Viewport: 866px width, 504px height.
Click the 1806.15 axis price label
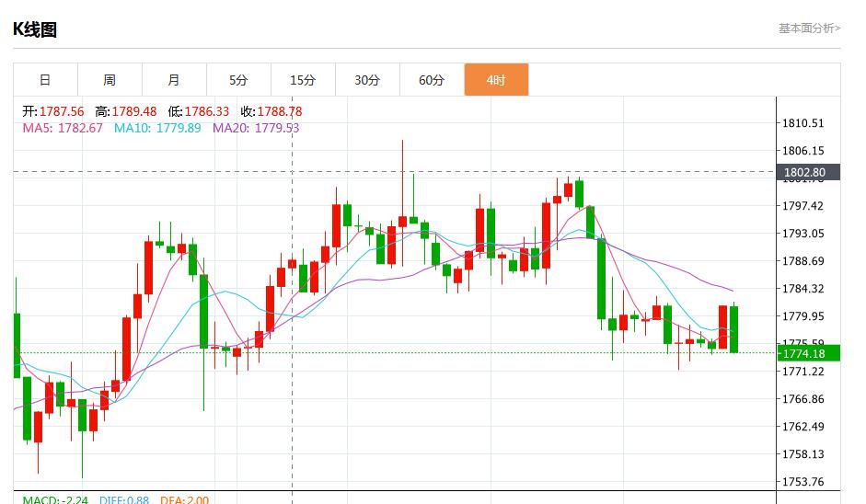click(x=803, y=151)
